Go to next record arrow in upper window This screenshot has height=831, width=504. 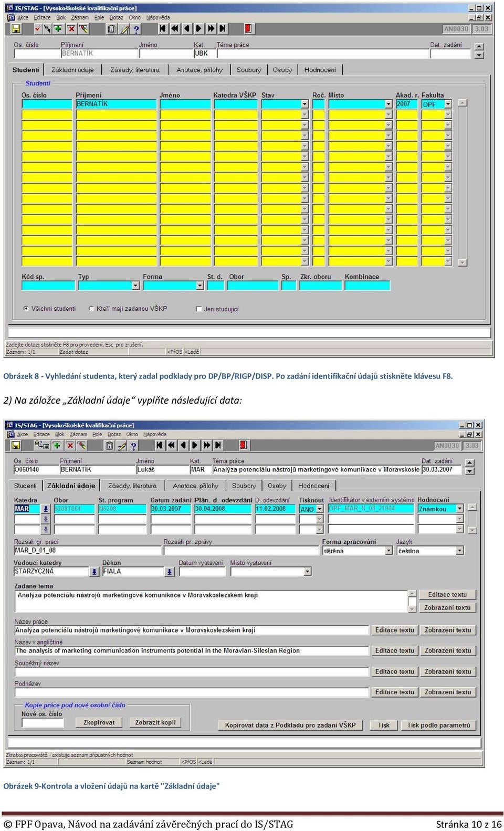pos(198,28)
